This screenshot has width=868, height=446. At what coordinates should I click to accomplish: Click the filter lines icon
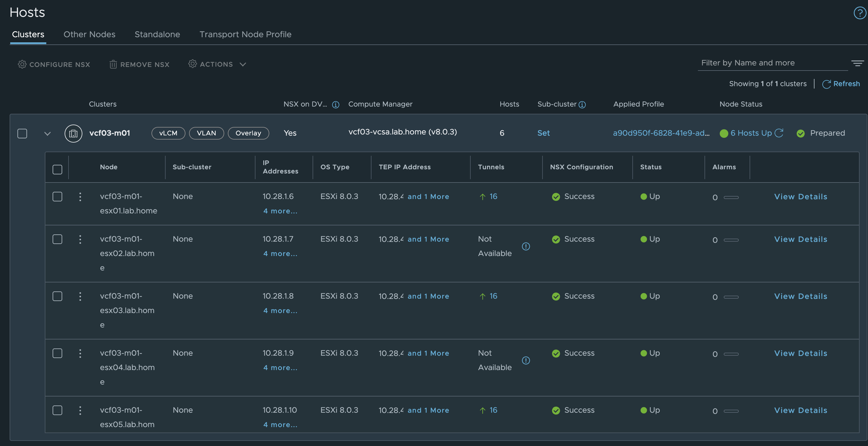click(857, 63)
